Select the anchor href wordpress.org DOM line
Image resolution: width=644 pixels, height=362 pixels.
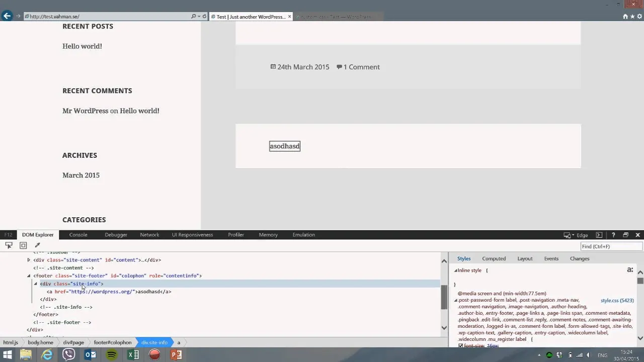tap(109, 292)
